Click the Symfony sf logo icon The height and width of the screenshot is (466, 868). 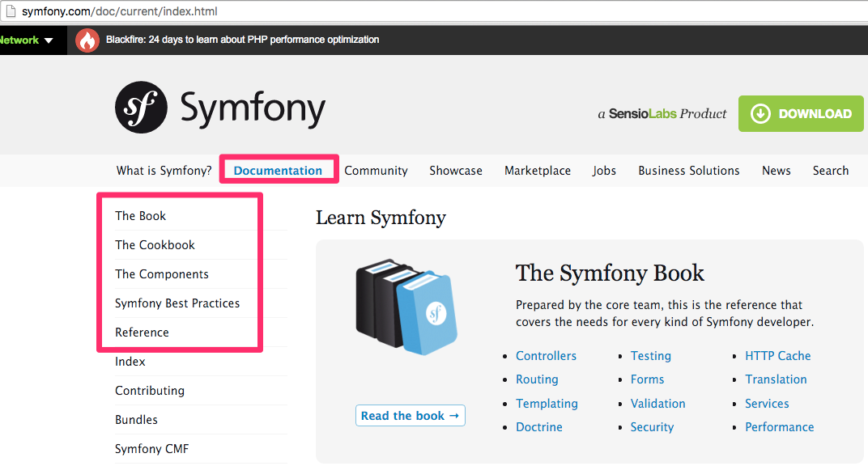tap(141, 107)
